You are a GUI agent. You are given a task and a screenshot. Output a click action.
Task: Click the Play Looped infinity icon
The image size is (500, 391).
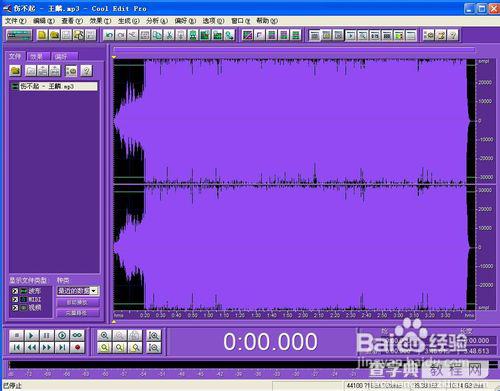(x=77, y=335)
